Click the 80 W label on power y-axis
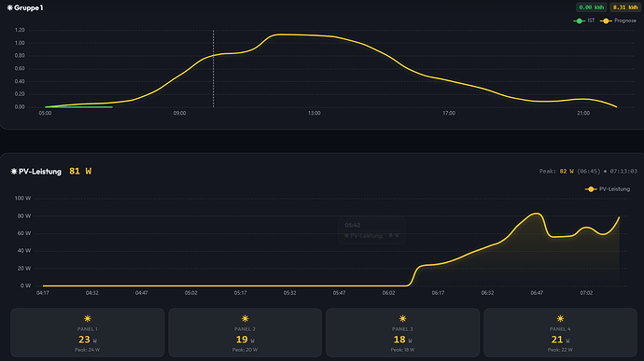644x361 pixels. [24, 216]
